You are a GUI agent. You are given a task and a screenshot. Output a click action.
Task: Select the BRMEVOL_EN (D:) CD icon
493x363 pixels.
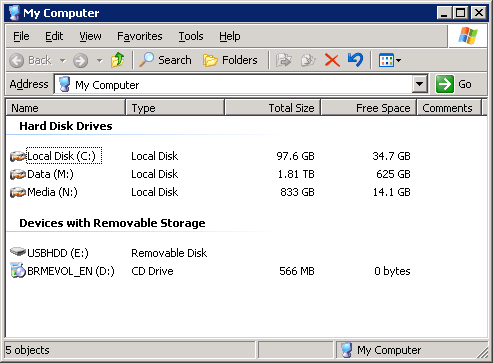pos(18,270)
